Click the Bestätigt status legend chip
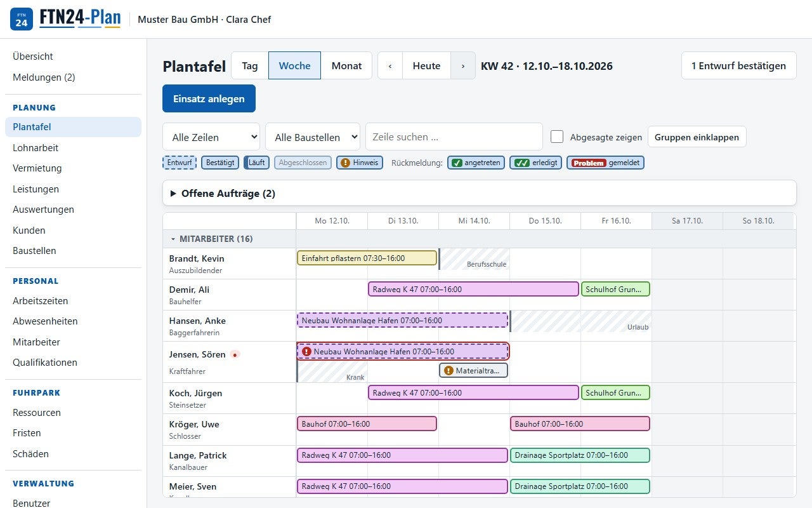Viewport: 812px width, 508px height. [220, 163]
